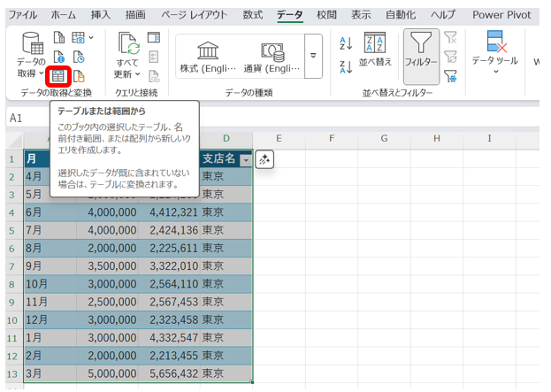The image size is (551, 392).
Task: Switch to 描画 tab
Action: [135, 15]
